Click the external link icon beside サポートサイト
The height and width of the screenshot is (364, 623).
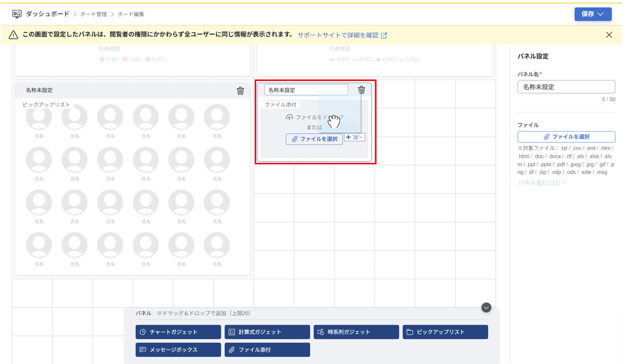(x=384, y=35)
